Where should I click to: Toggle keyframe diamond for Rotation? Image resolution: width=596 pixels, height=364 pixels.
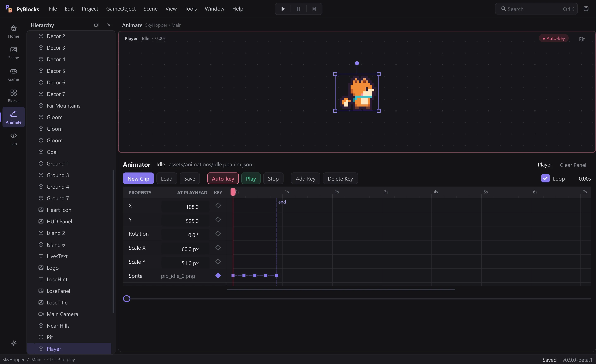pyautogui.click(x=218, y=233)
